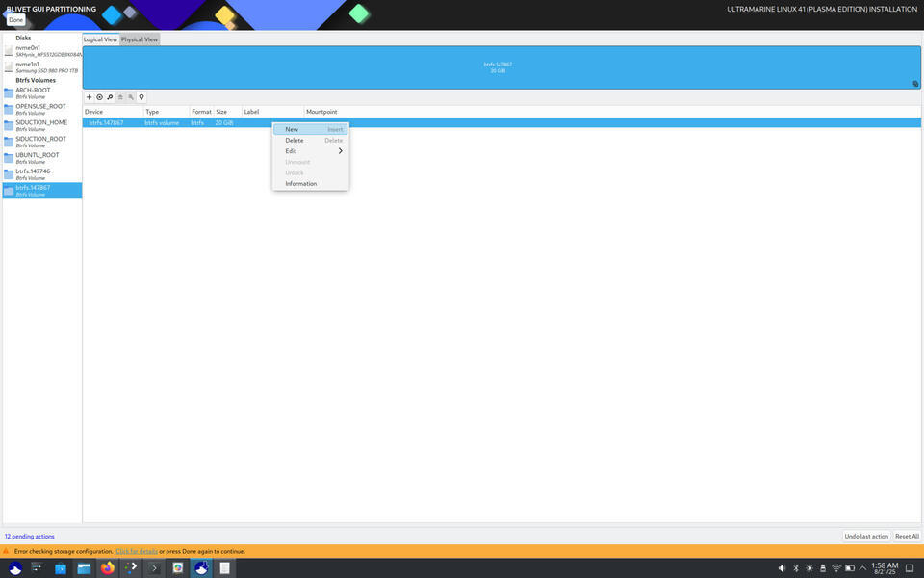Open Firefox from the taskbar
The image size is (924, 578).
[107, 568]
